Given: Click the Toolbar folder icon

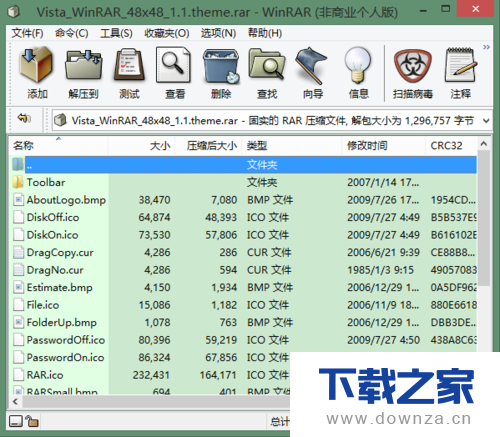Looking at the screenshot, I should (18, 182).
